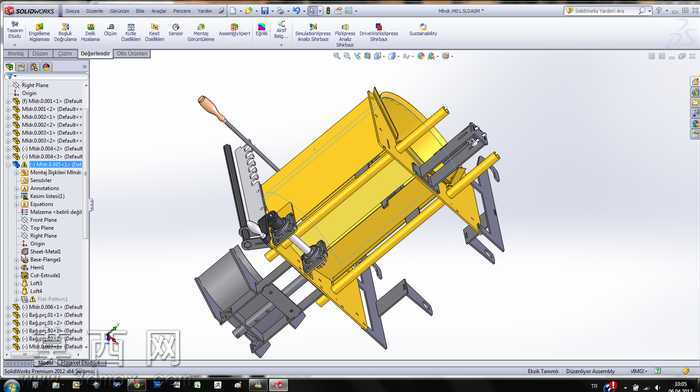Expand the Tasarım Etüdü dropdown arrow
This screenshot has width=700, height=392.
(x=15, y=44)
